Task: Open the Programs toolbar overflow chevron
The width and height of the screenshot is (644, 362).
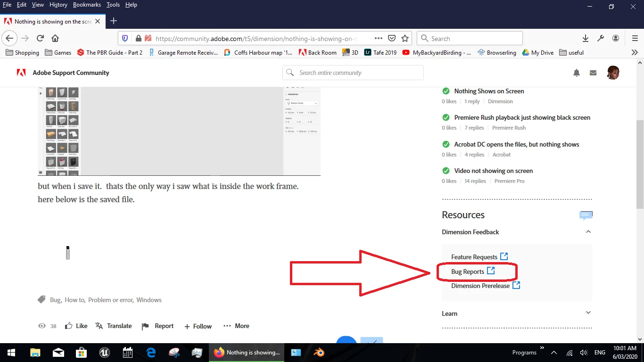Action: tap(542, 349)
